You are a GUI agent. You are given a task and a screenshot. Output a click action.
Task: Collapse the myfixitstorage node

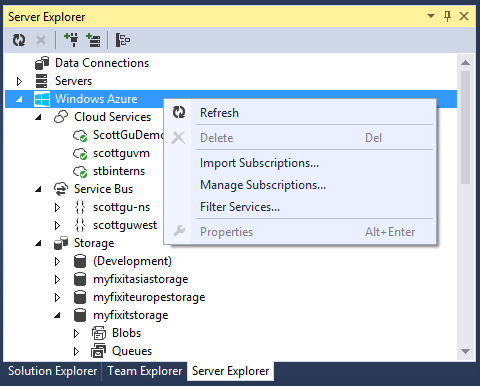click(x=57, y=315)
